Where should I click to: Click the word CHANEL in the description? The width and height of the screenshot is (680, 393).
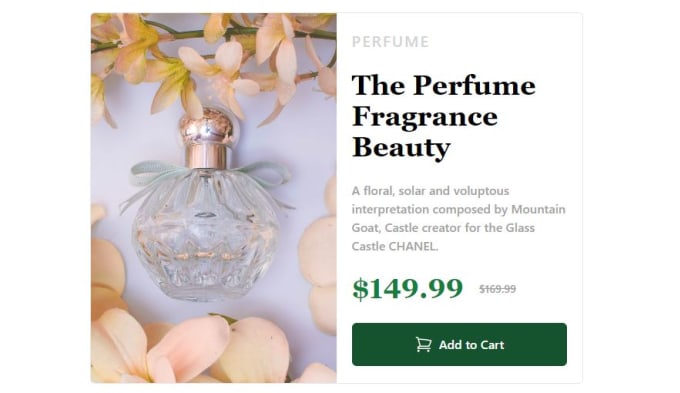412,246
